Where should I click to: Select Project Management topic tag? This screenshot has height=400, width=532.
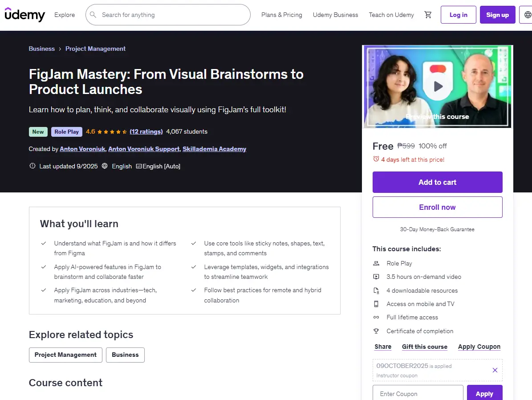(65, 355)
